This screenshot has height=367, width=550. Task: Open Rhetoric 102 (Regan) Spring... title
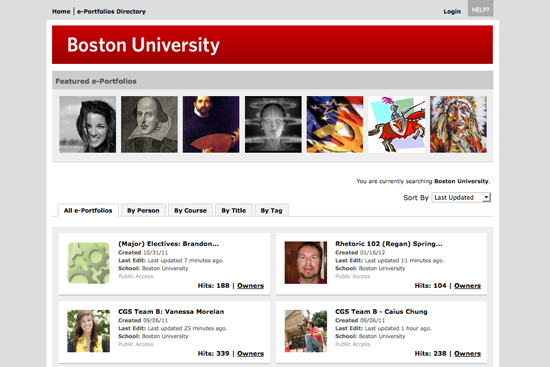[x=389, y=244]
